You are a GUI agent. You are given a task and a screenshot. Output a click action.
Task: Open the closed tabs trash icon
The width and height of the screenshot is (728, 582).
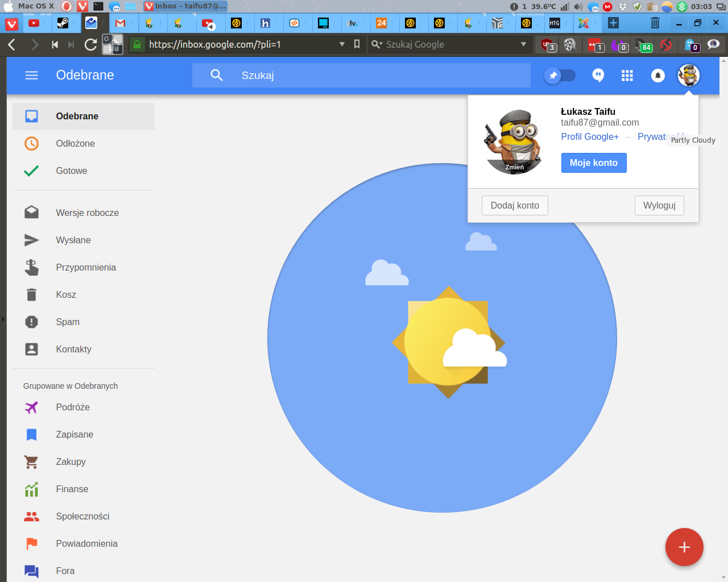[x=655, y=23]
